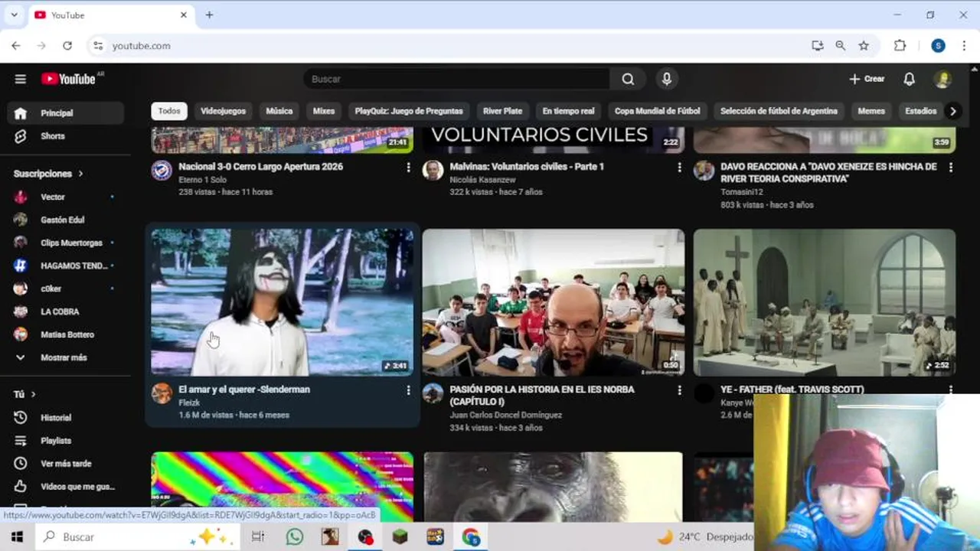Image resolution: width=980 pixels, height=551 pixels.
Task: Select the Mixes filter chip
Action: point(324,111)
